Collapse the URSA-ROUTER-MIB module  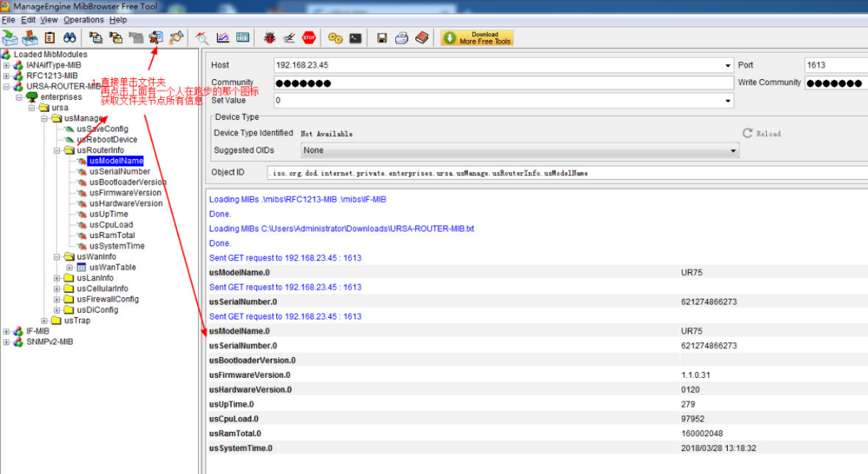6,86
